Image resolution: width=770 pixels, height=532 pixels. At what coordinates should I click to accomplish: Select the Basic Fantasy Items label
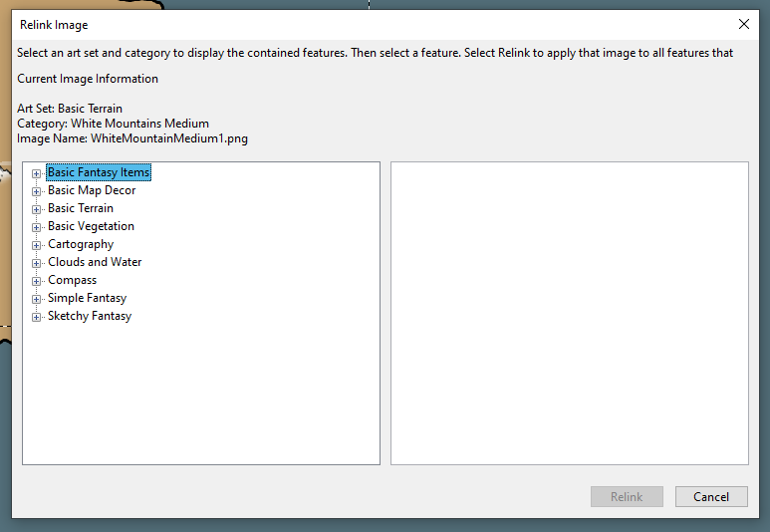(x=99, y=172)
